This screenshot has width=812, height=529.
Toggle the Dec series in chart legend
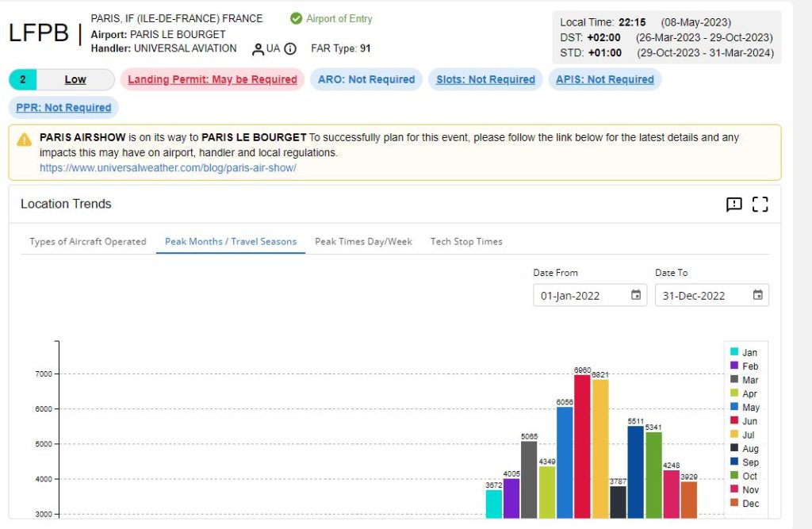[x=743, y=504]
